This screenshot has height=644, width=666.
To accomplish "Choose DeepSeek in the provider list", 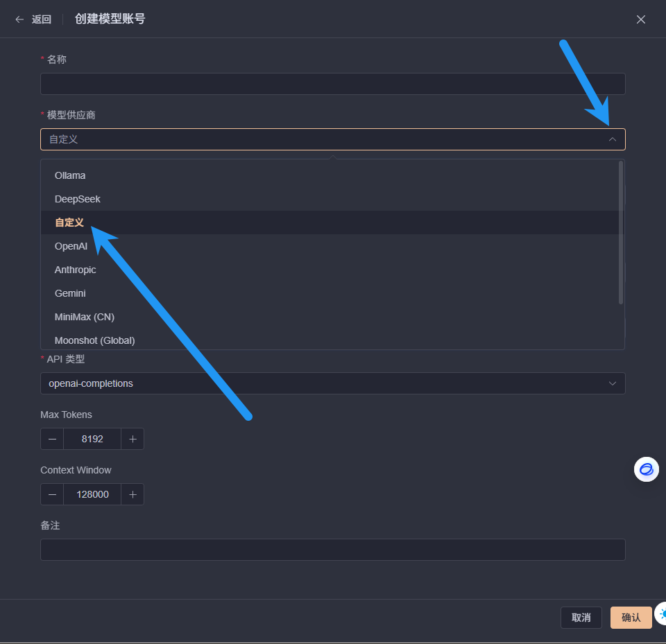I will (x=78, y=199).
